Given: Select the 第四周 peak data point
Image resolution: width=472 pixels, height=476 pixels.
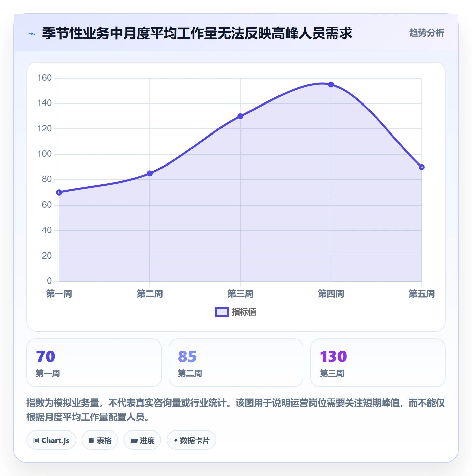Looking at the screenshot, I should (331, 84).
